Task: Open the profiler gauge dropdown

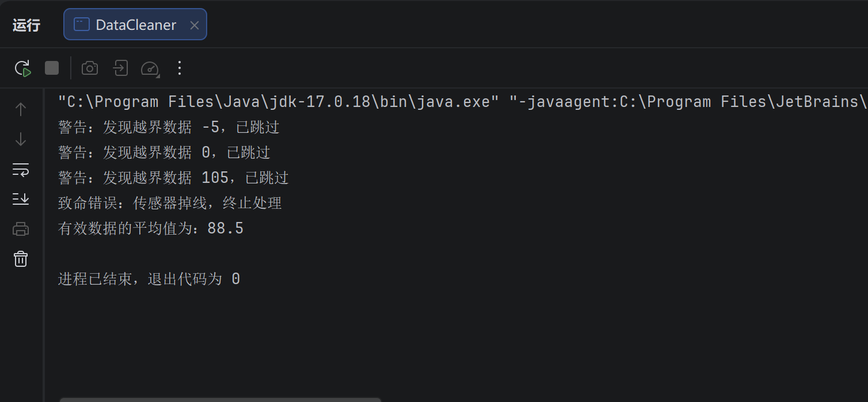Action: [150, 68]
